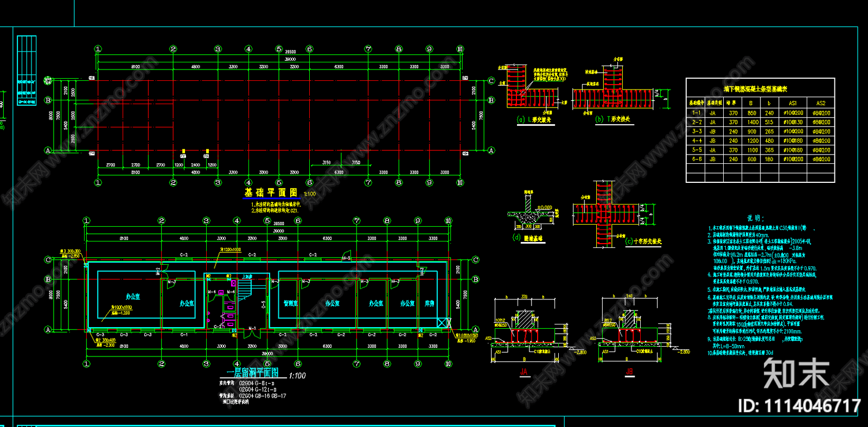Click the cyan title block table top-left
868x427 pixels.
coord(27,71)
